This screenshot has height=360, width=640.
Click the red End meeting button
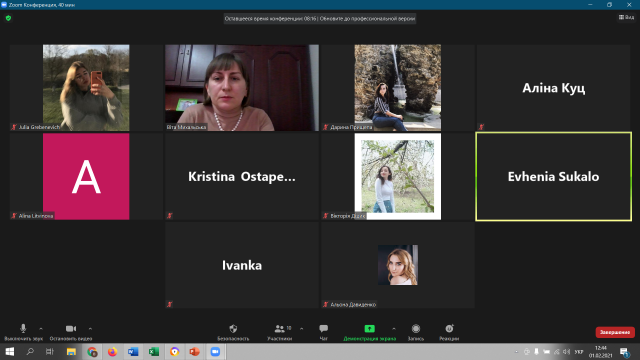click(x=615, y=332)
